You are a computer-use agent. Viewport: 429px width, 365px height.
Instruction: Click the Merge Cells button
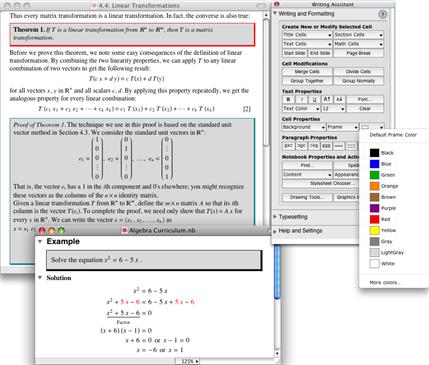pos(307,72)
